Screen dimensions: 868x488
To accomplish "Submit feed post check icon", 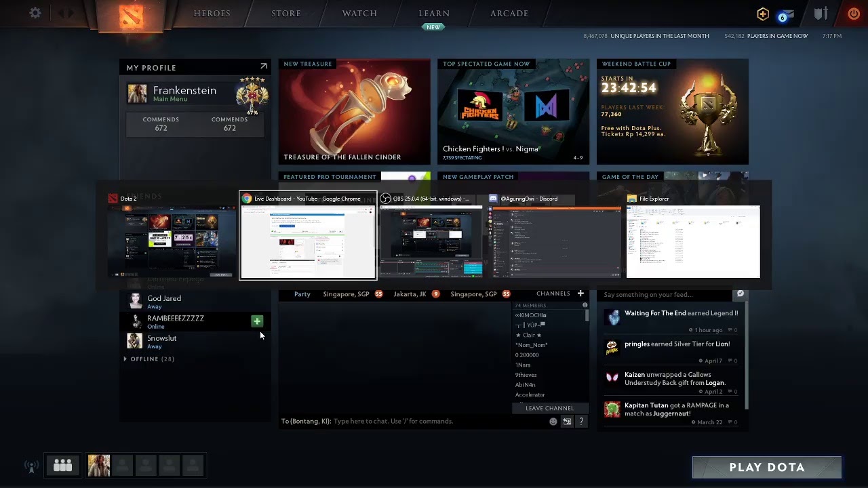I will click(x=740, y=294).
